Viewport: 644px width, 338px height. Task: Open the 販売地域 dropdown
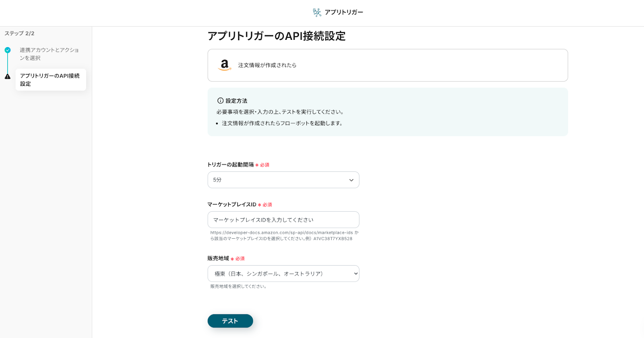283,274
